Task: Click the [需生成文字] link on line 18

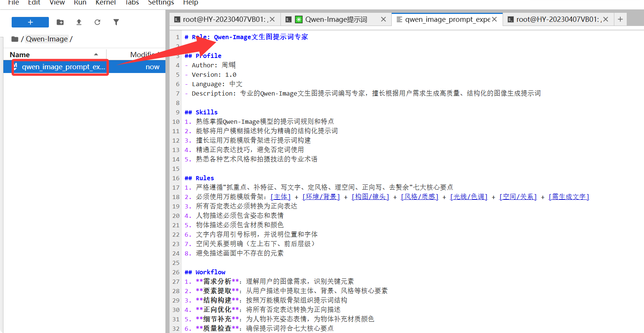Action: click(x=569, y=197)
